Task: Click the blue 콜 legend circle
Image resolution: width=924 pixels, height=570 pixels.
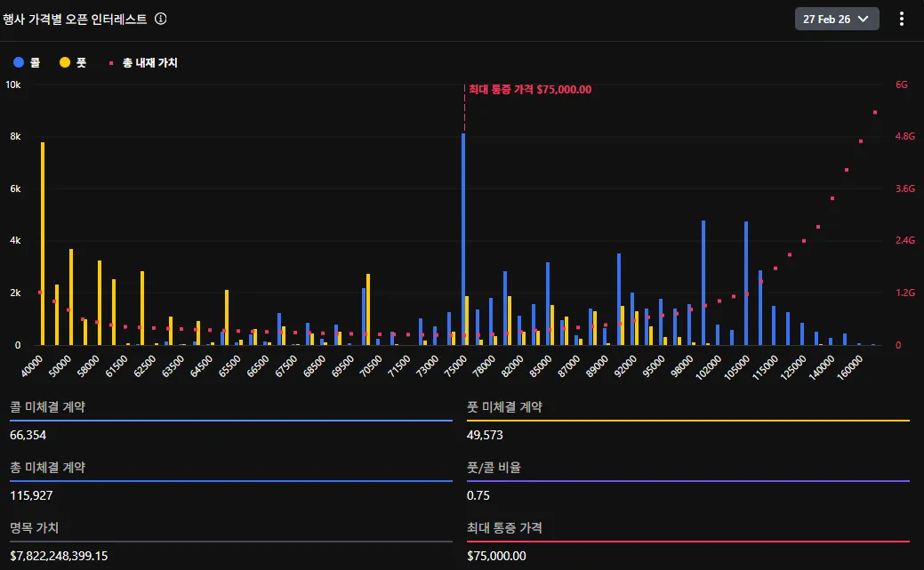Action: coord(18,63)
